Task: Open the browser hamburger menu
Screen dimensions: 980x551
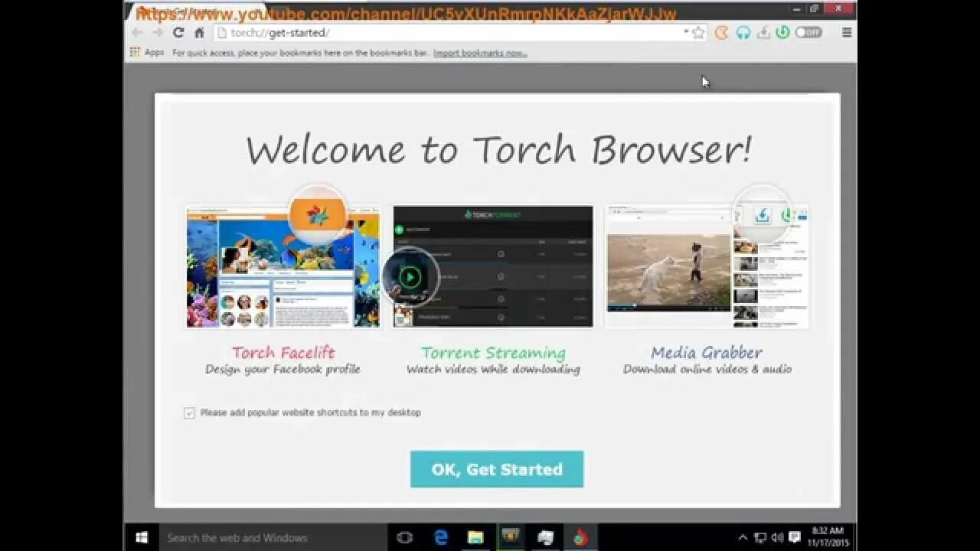Action: [847, 33]
